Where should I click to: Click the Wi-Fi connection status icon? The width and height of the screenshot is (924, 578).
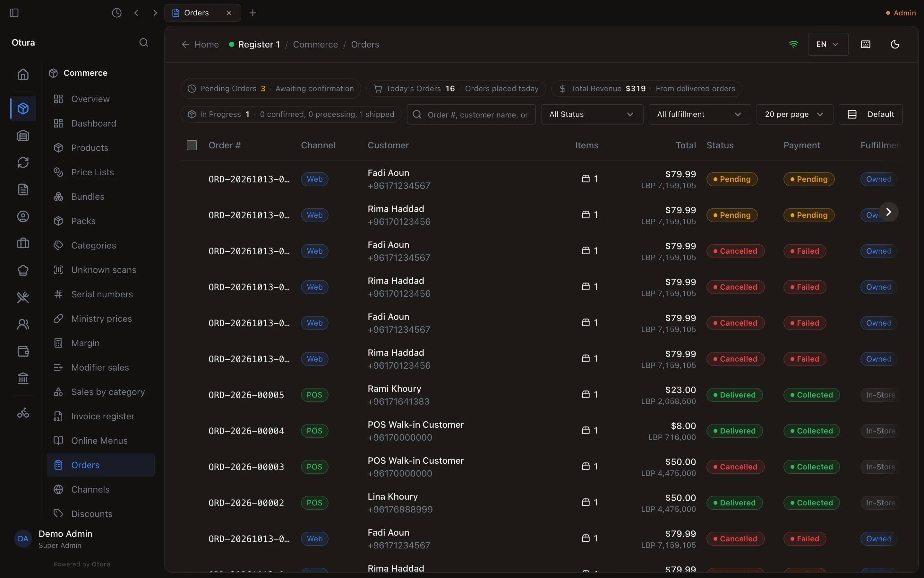click(x=793, y=44)
